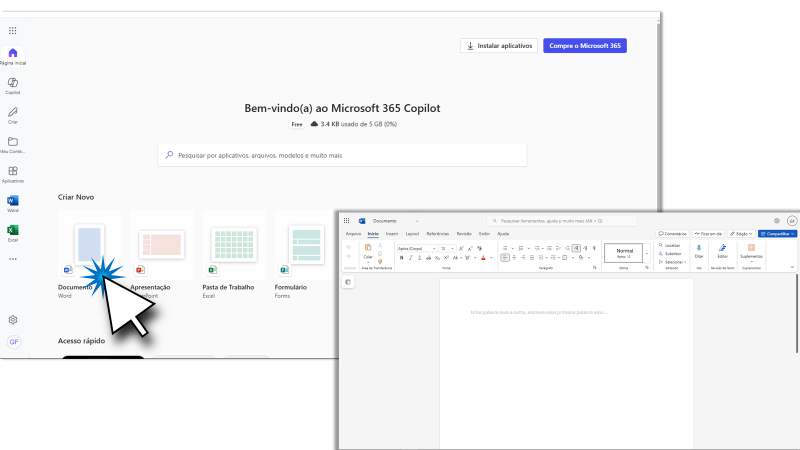Toggle superscript formatting

[446, 258]
